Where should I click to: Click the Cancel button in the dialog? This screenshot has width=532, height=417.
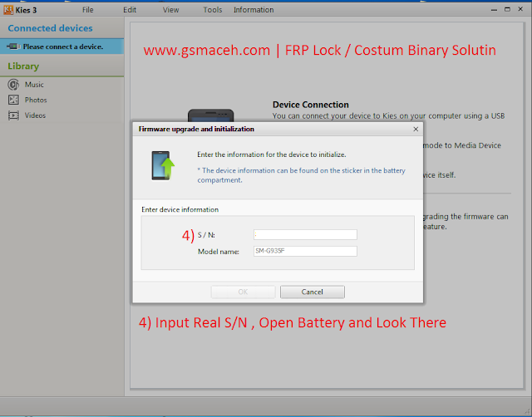pyautogui.click(x=313, y=292)
